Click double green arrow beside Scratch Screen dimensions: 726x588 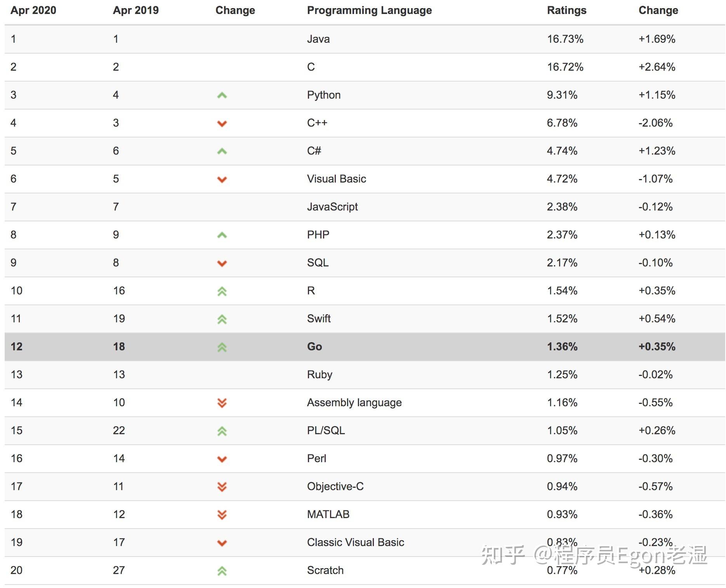222,571
